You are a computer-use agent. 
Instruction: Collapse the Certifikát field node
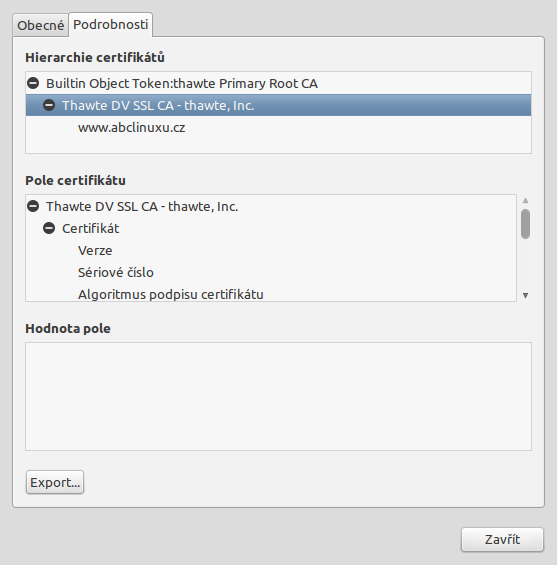[49, 228]
